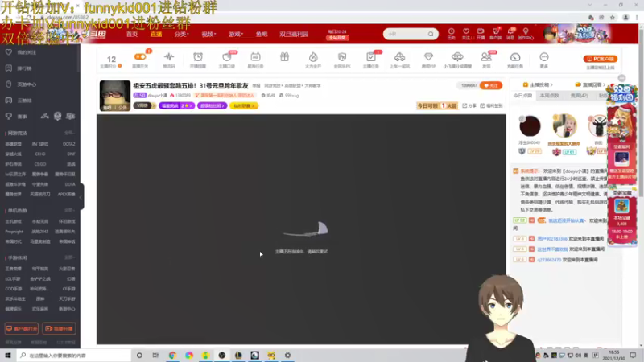Open 首页 home in top navigation

coord(132,34)
